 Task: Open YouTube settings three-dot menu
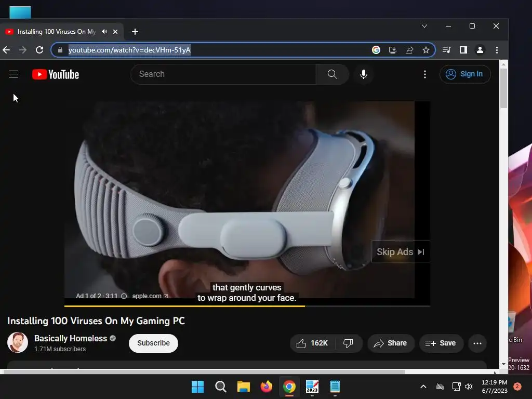coord(425,74)
